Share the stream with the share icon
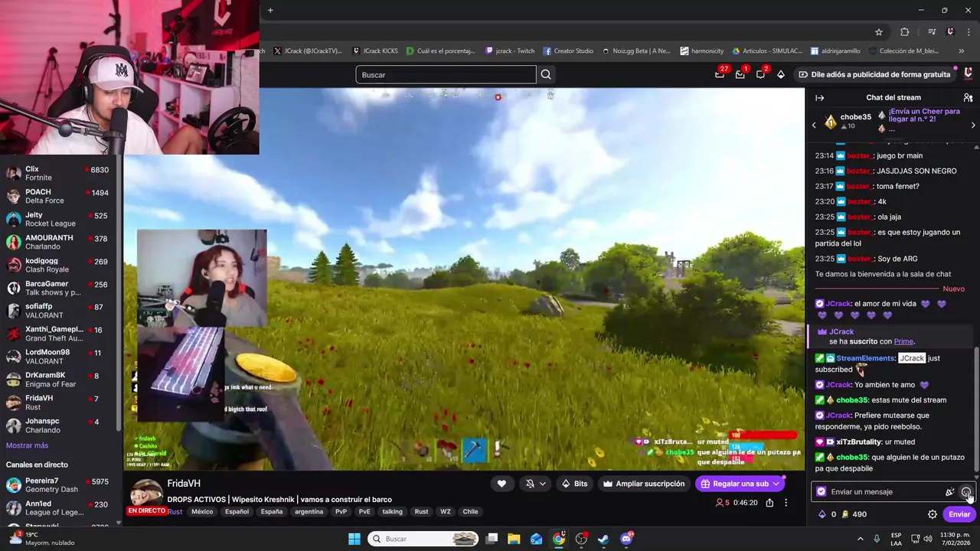 coord(769,503)
